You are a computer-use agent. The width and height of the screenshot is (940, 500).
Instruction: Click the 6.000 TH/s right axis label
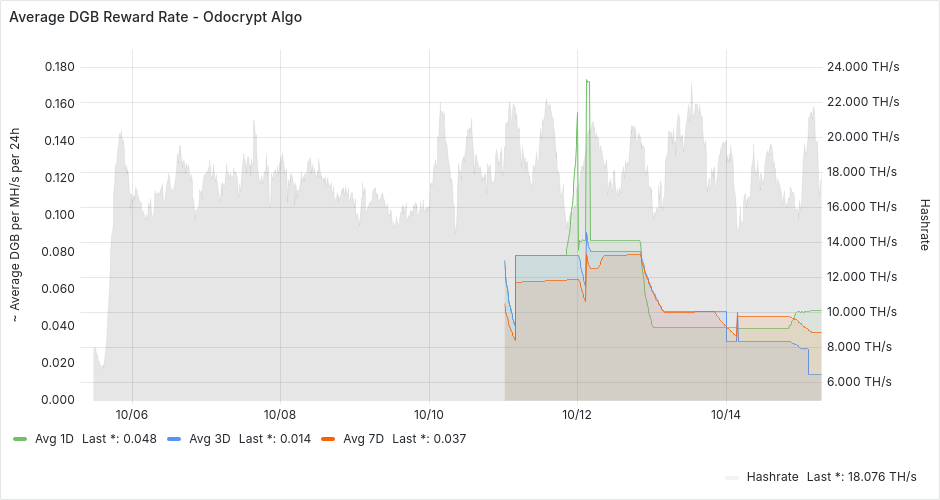point(864,382)
